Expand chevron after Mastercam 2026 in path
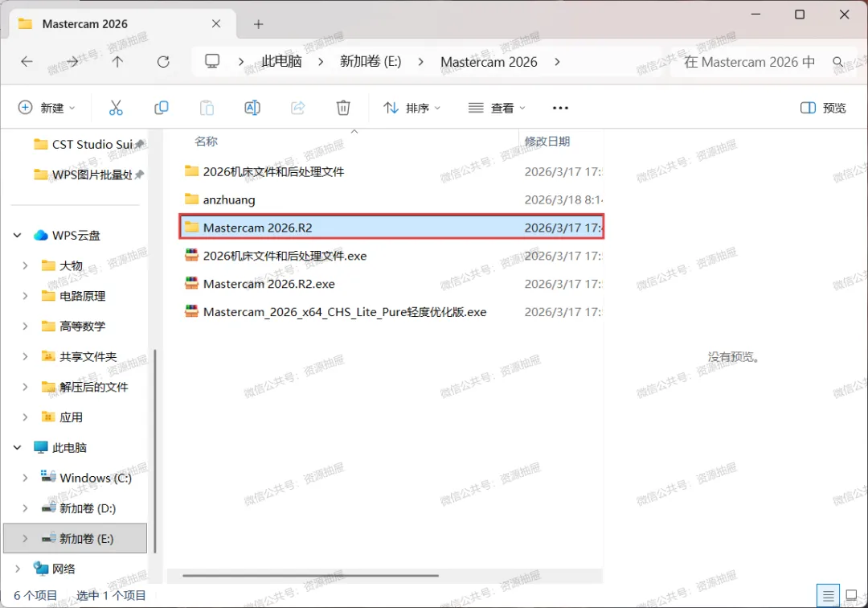 (557, 61)
